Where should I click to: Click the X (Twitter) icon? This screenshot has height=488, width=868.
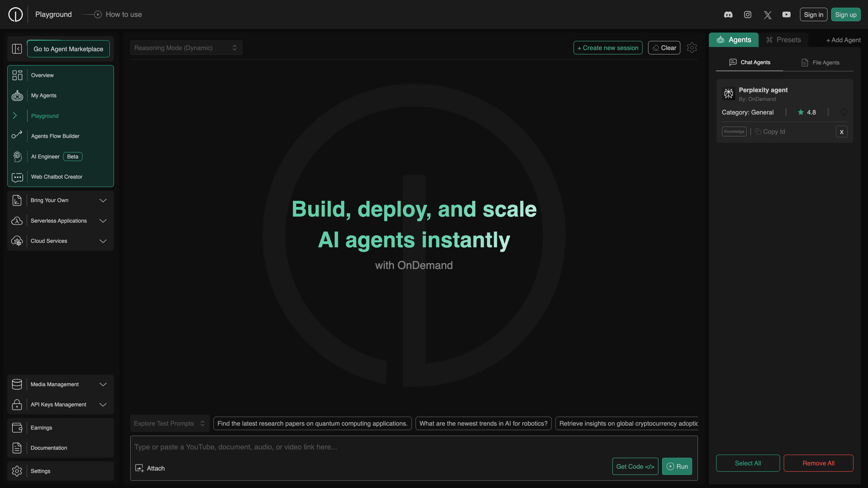tap(768, 15)
